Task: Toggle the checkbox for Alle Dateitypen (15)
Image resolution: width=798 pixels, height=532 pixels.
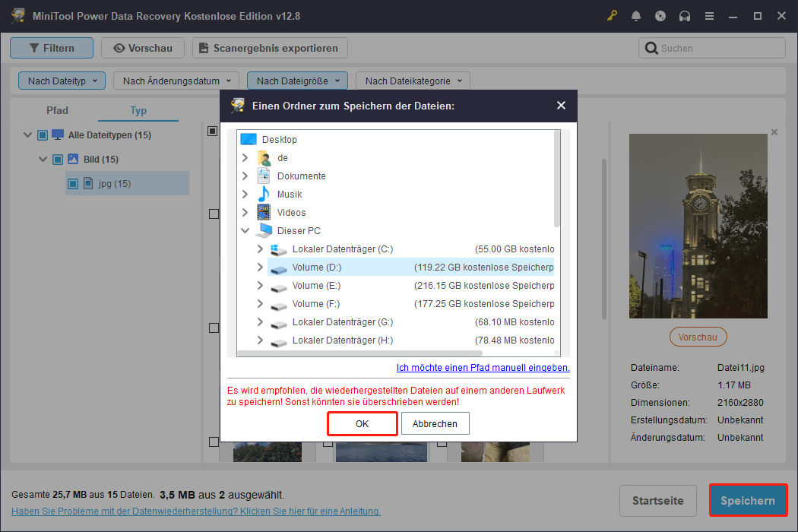Action: 42,135
